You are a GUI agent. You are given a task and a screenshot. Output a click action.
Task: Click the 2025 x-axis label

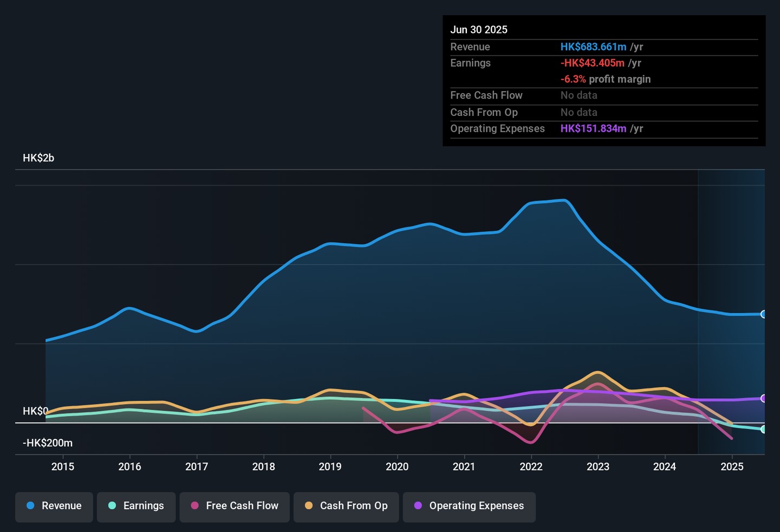point(732,467)
